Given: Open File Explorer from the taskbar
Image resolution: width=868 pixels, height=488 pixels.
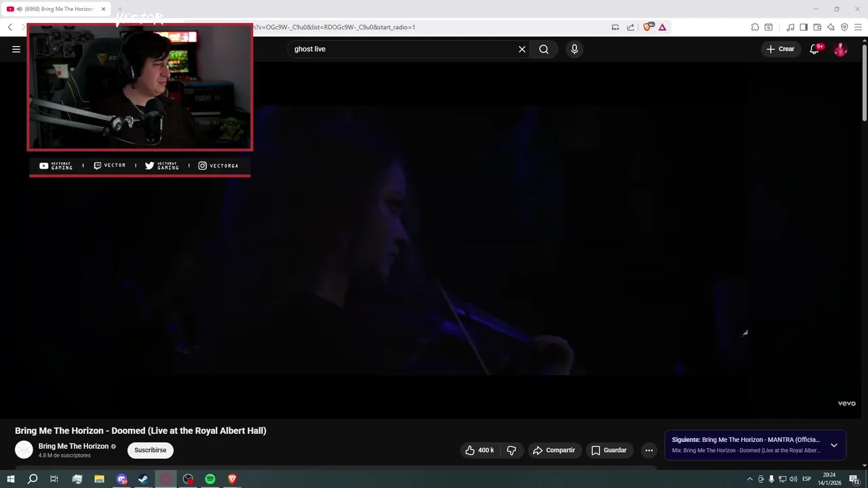Looking at the screenshot, I should (99, 479).
